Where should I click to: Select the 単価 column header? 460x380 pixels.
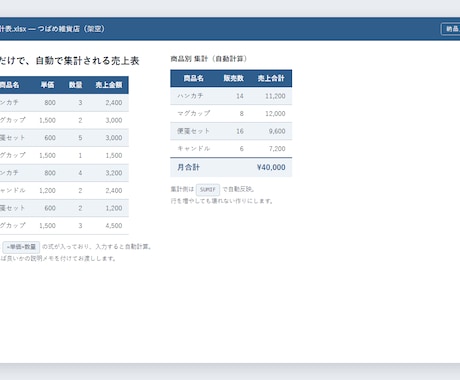(x=47, y=85)
